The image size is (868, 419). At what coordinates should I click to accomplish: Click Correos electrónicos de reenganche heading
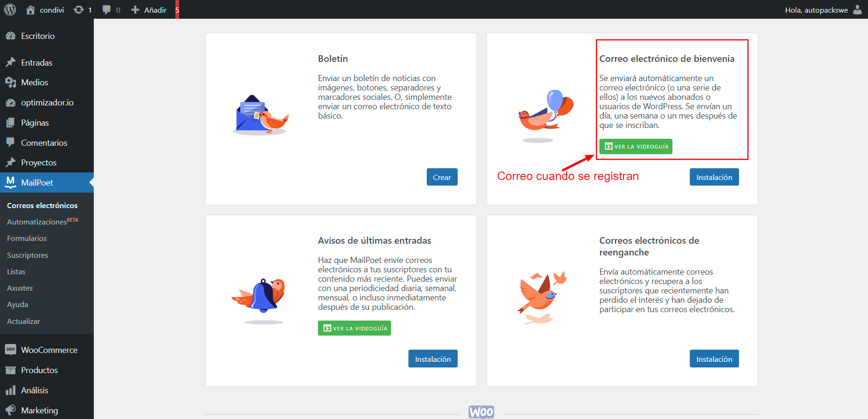(649, 247)
